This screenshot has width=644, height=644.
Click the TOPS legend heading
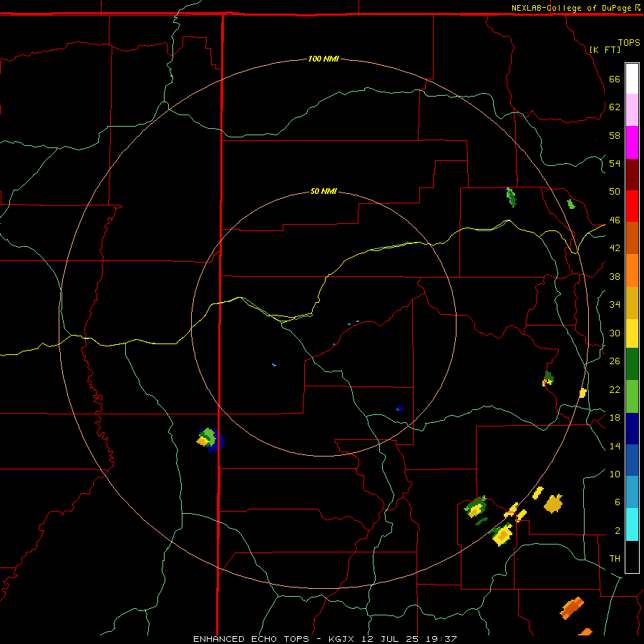(x=629, y=43)
